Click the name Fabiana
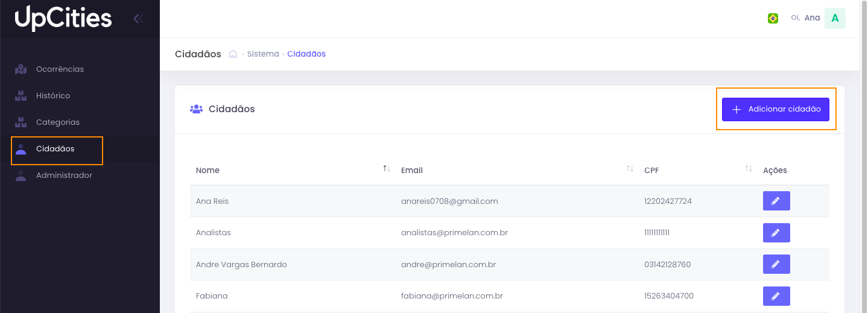868x313 pixels. (x=212, y=296)
